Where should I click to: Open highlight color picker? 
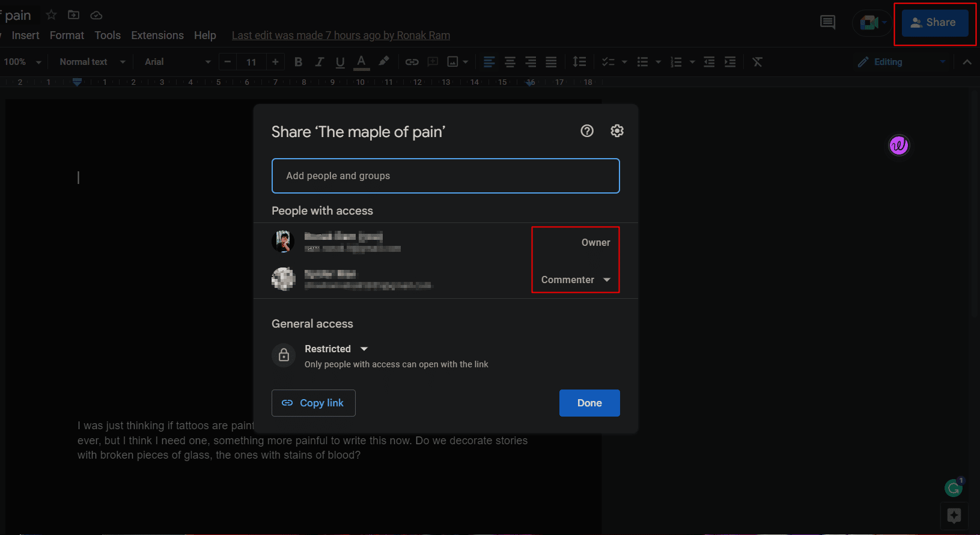pyautogui.click(x=383, y=61)
